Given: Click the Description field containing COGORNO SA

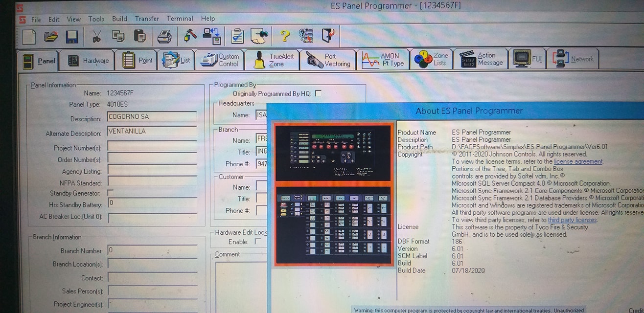Looking at the screenshot, I should 152,117.
